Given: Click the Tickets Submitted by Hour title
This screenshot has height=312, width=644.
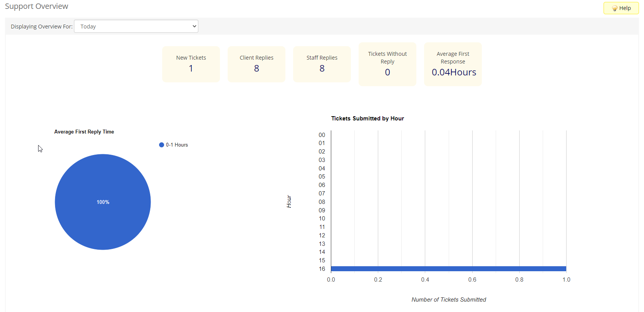Looking at the screenshot, I should [367, 118].
